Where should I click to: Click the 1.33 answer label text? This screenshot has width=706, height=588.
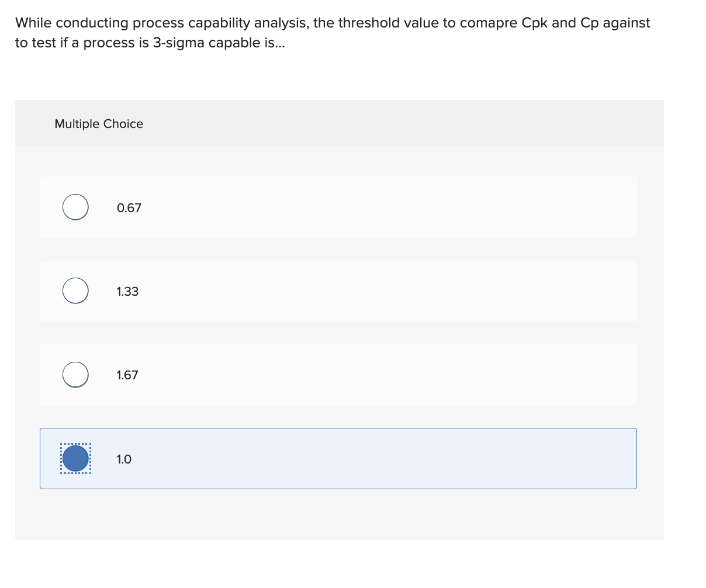point(127,291)
